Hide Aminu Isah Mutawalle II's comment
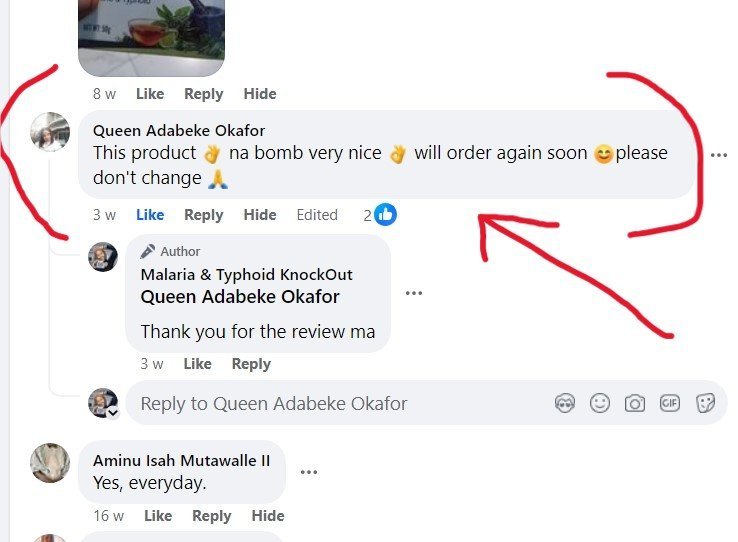The image size is (738, 542). [x=268, y=516]
